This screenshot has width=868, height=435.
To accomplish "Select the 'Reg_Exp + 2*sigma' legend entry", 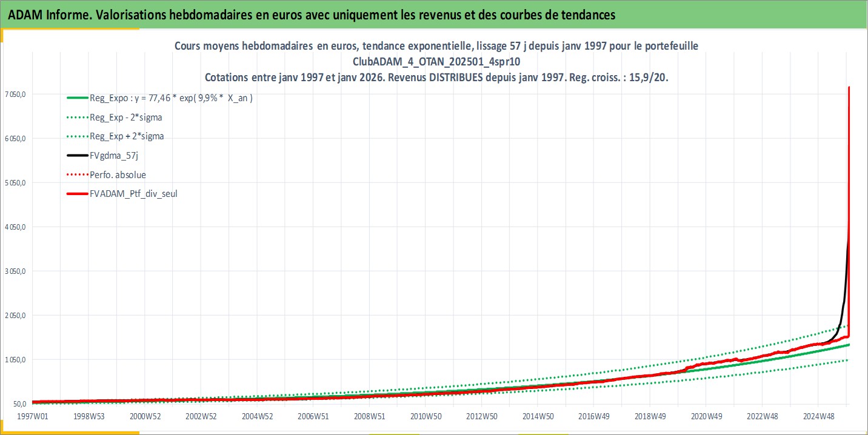I will [x=115, y=136].
